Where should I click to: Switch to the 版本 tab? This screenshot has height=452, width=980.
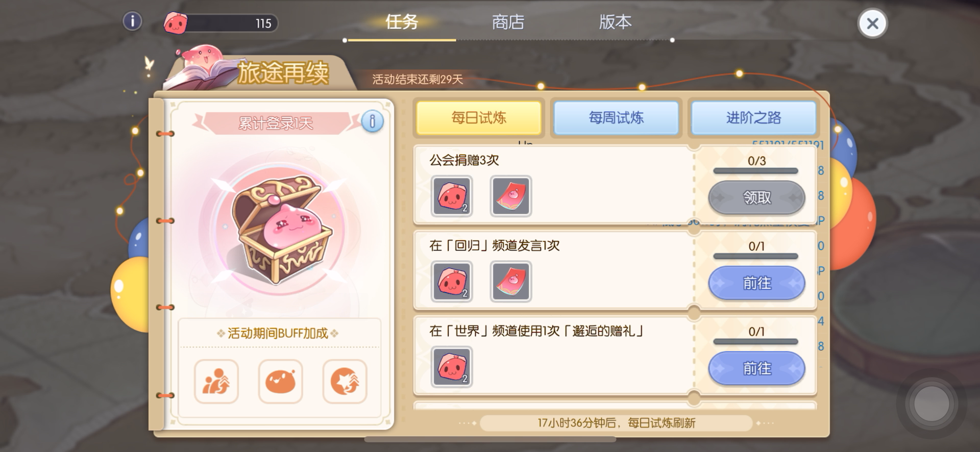[615, 22]
